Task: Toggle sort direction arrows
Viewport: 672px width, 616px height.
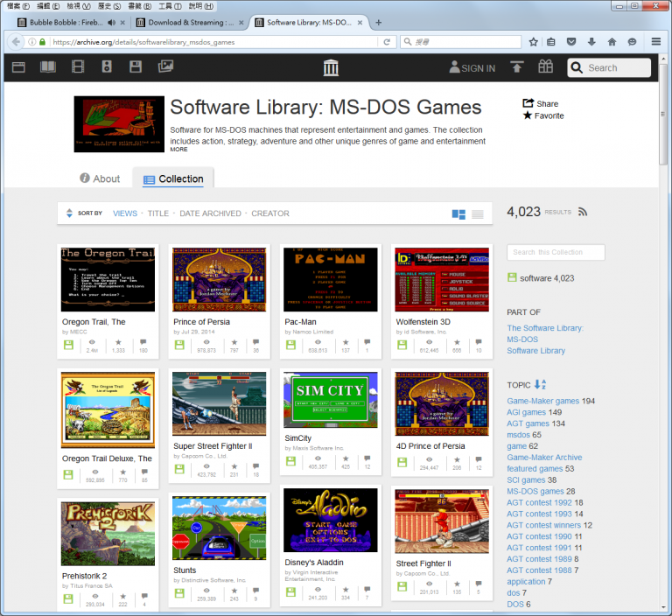Action: click(x=69, y=213)
